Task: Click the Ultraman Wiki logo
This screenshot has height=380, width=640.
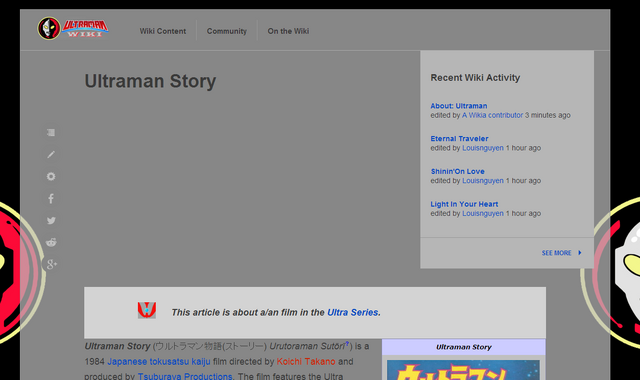Action: (x=73, y=29)
